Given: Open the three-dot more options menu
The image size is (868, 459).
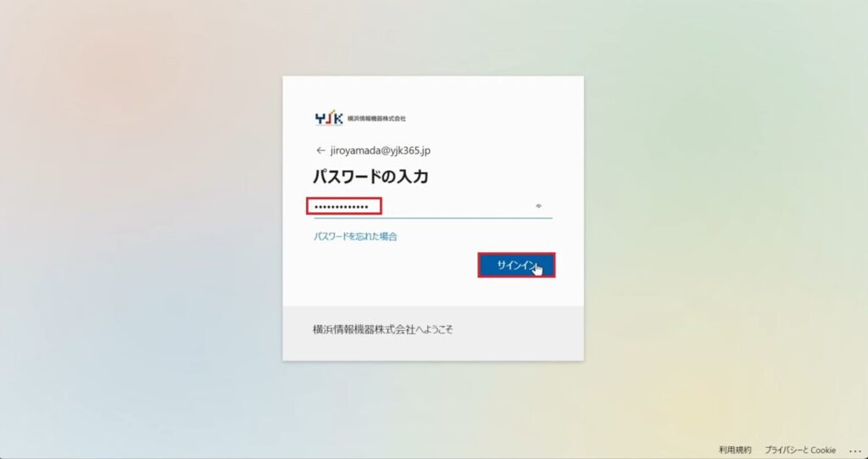Looking at the screenshot, I should click(854, 451).
